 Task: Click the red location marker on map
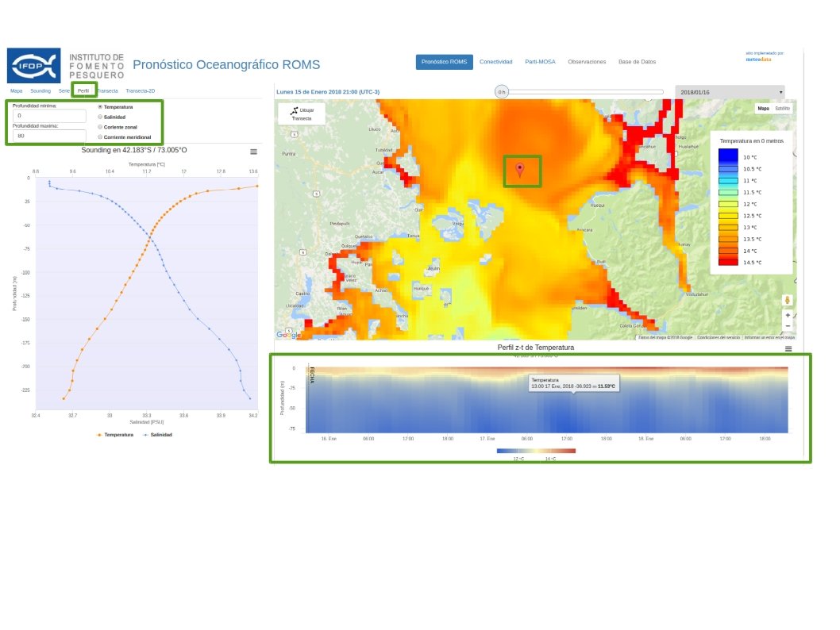point(520,169)
